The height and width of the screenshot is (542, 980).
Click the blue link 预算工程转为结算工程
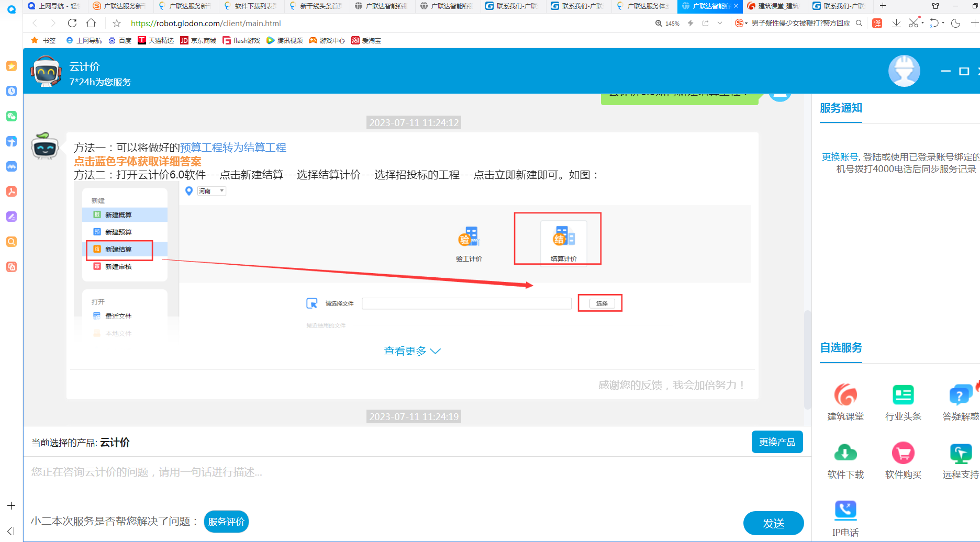click(x=233, y=148)
